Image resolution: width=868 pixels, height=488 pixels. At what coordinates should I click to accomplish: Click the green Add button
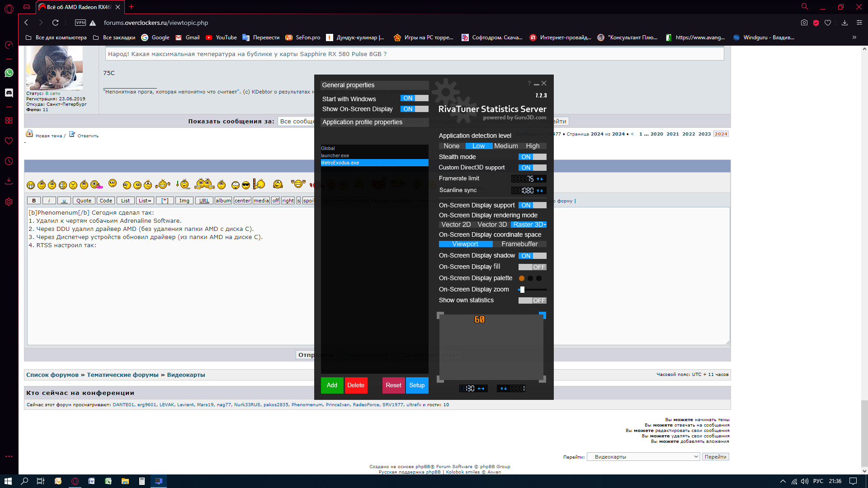click(332, 385)
